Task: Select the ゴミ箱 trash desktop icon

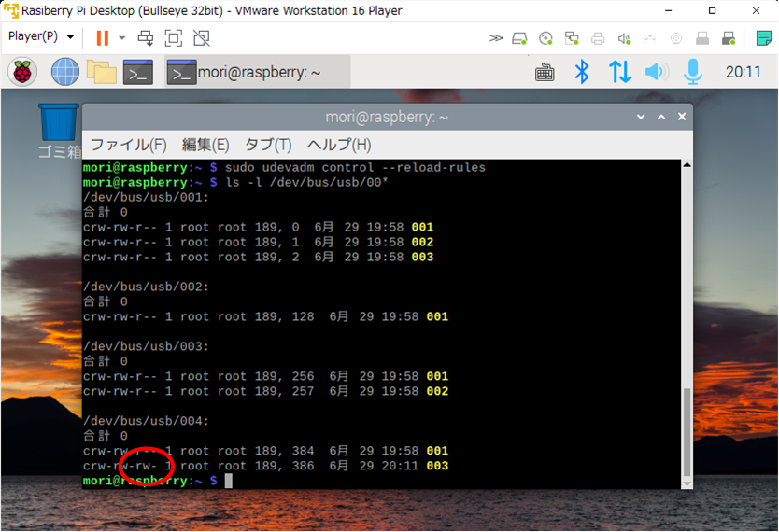Action: [59, 131]
